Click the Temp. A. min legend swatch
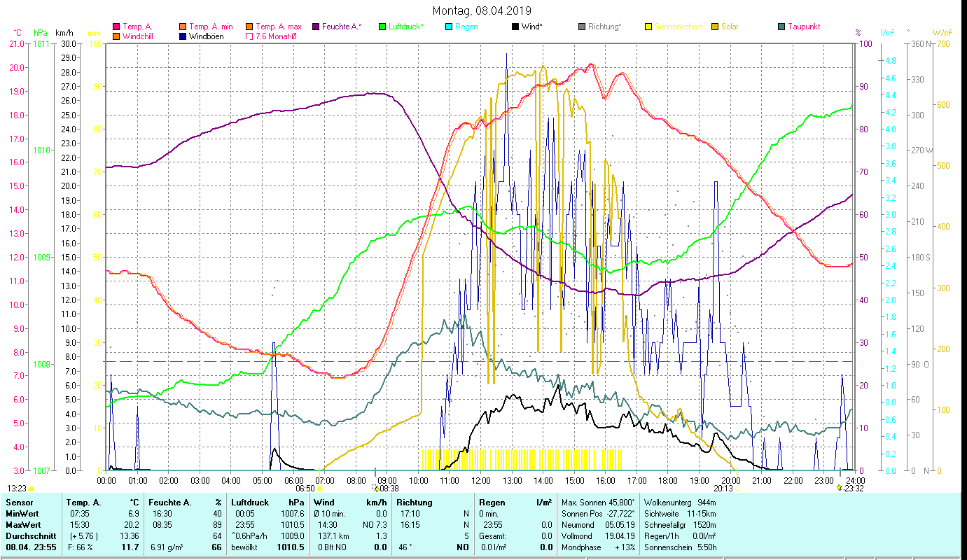Screen dimensions: 967x560 pos(182,27)
